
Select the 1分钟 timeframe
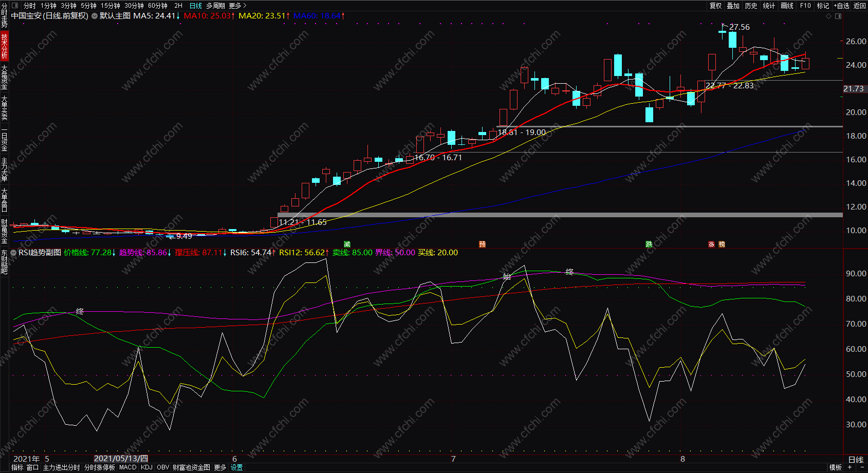click(x=49, y=6)
